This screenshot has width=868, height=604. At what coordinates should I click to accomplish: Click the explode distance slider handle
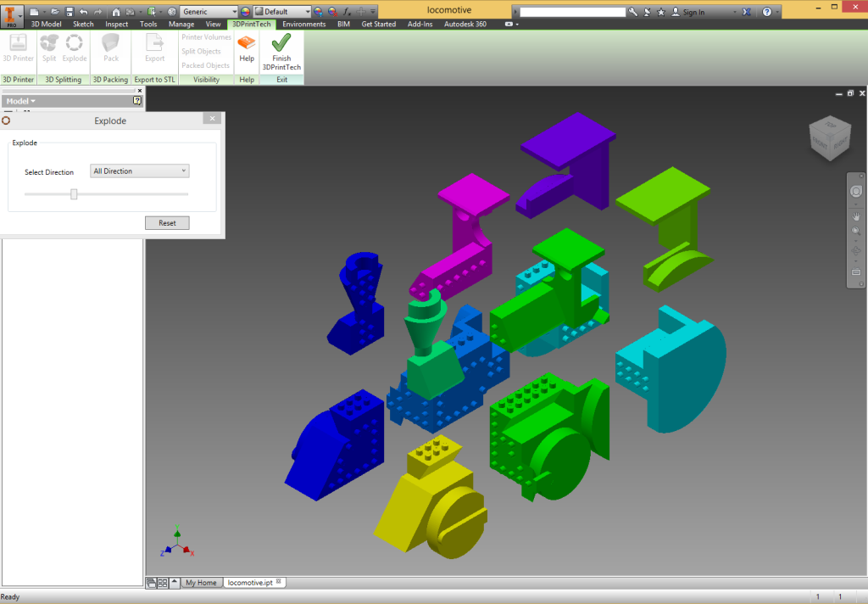pyautogui.click(x=74, y=194)
